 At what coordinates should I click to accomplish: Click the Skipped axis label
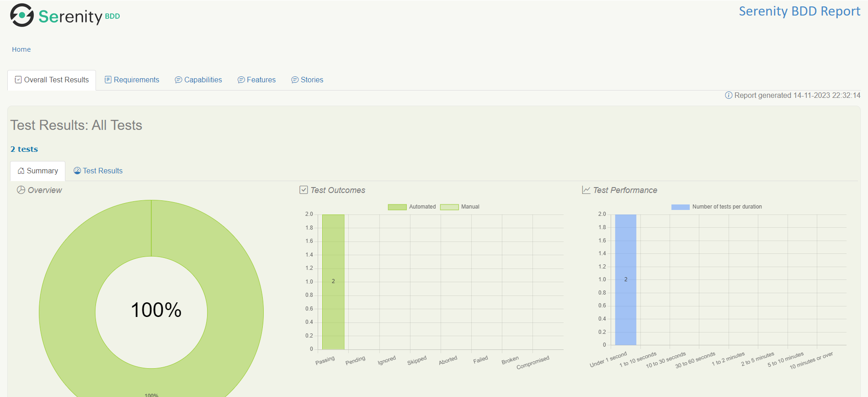point(417,360)
